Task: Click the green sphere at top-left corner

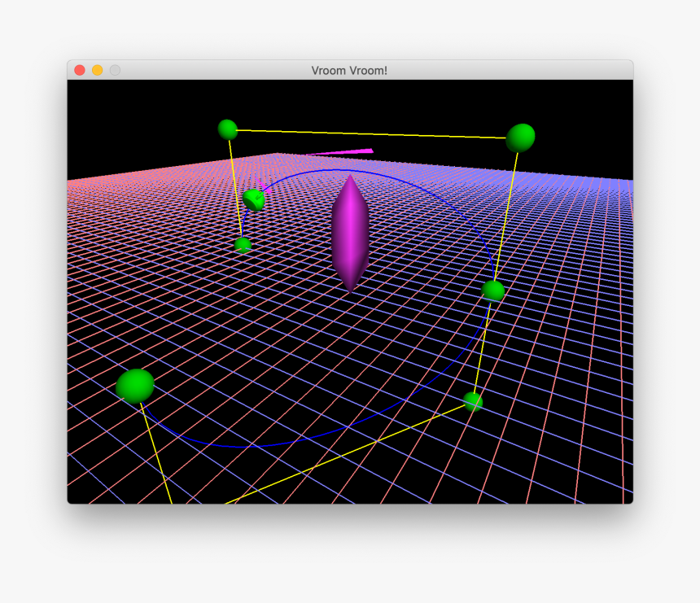Action: click(x=228, y=129)
